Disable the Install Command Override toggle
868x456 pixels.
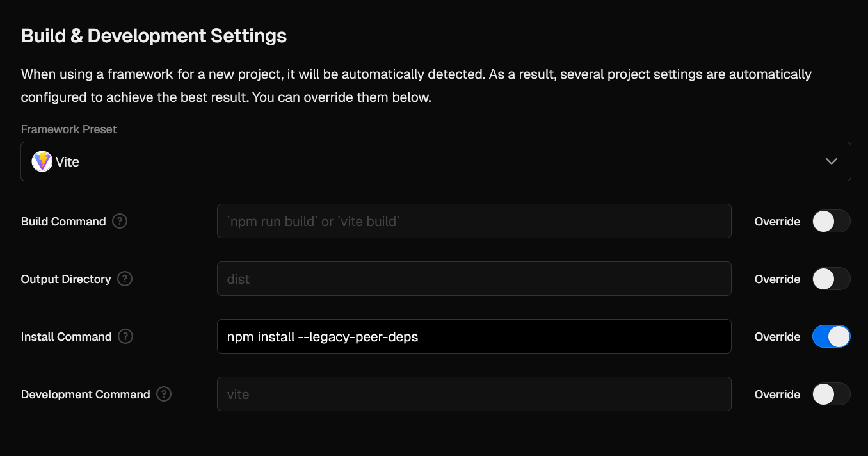tap(831, 336)
